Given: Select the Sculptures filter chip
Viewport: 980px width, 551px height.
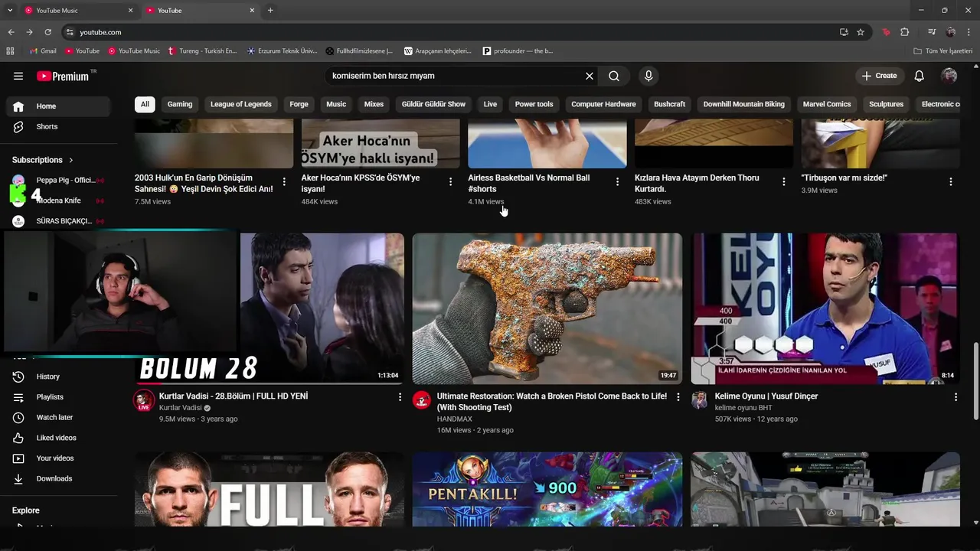Looking at the screenshot, I should [x=887, y=104].
